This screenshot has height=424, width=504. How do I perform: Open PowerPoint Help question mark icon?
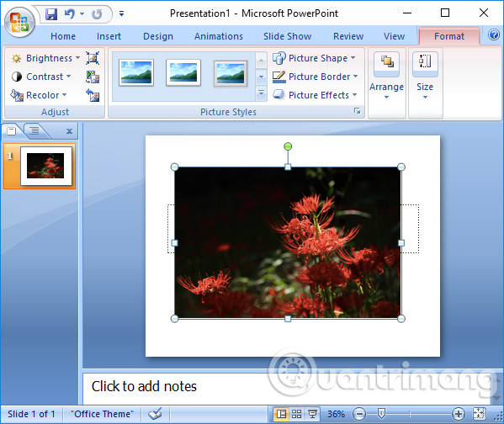[x=494, y=34]
